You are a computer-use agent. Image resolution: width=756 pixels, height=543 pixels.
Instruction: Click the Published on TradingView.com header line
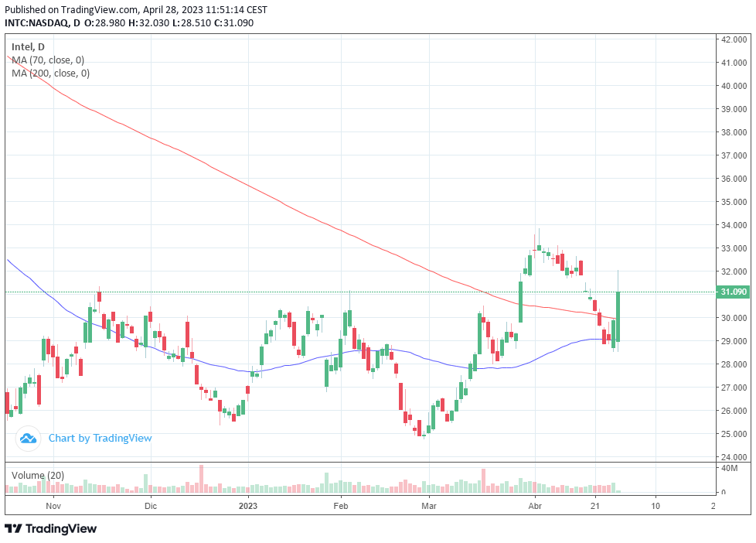(136, 9)
